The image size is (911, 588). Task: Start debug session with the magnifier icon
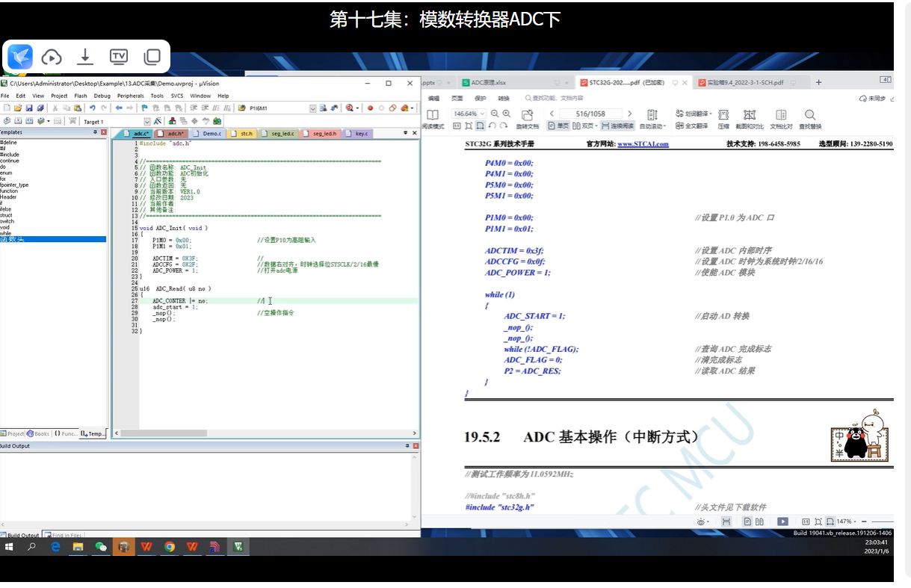pos(349,108)
